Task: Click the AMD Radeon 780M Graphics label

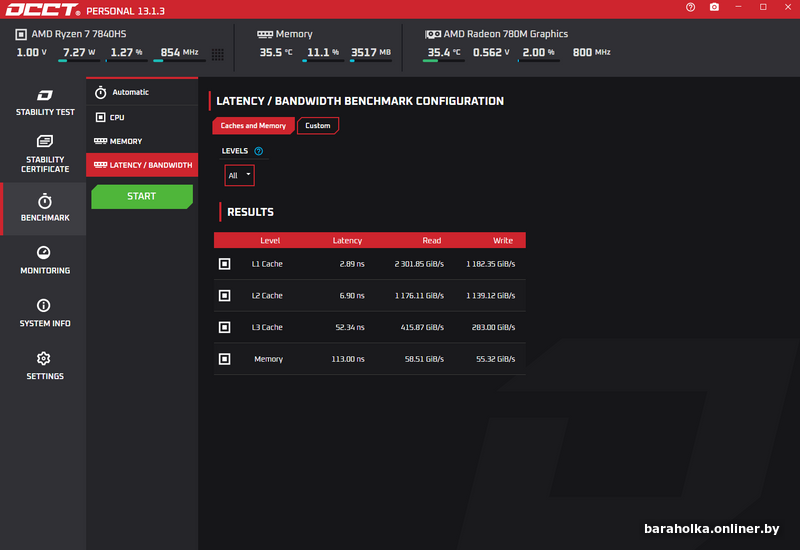Action: (506, 34)
